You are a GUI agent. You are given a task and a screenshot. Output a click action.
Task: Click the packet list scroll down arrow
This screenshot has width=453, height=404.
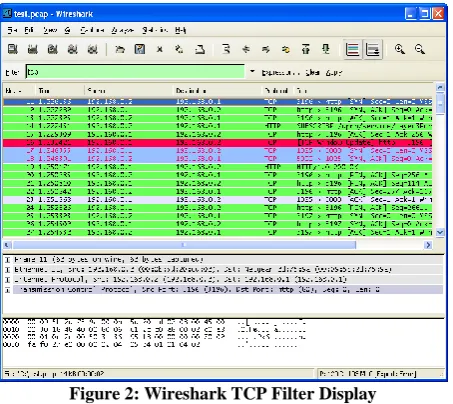coord(440,232)
